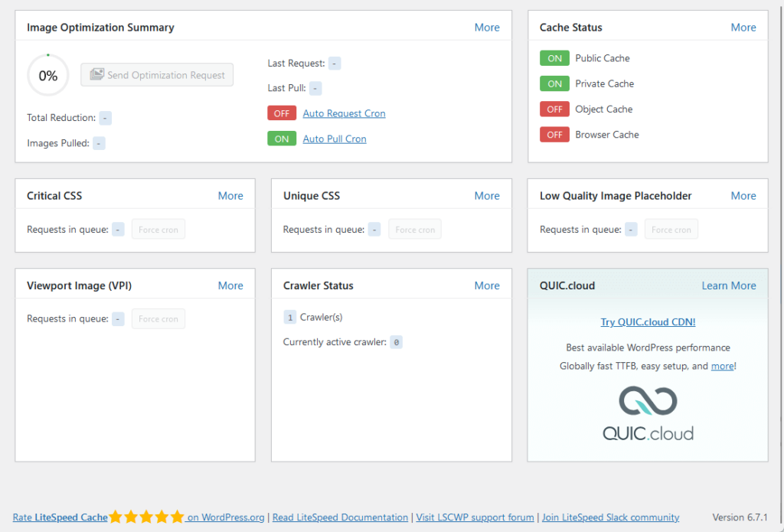The width and height of the screenshot is (784, 532).
Task: Click the Viewport Image requests in queue badge
Action: click(118, 319)
